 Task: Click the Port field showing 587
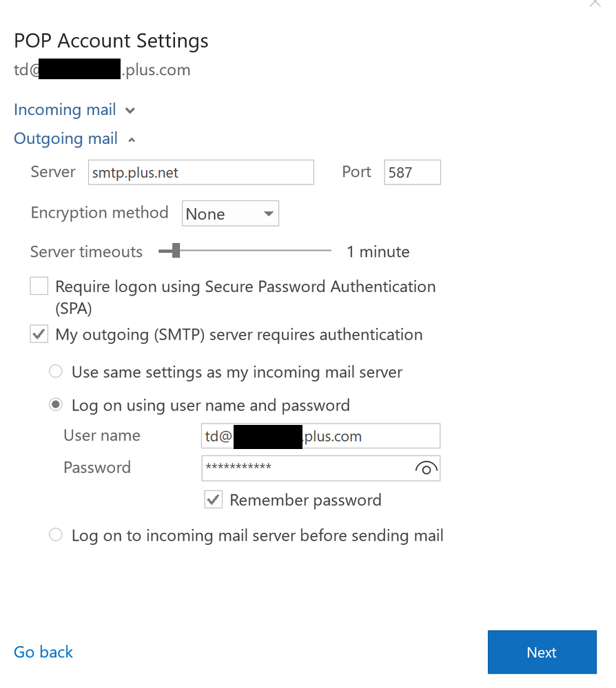411,172
